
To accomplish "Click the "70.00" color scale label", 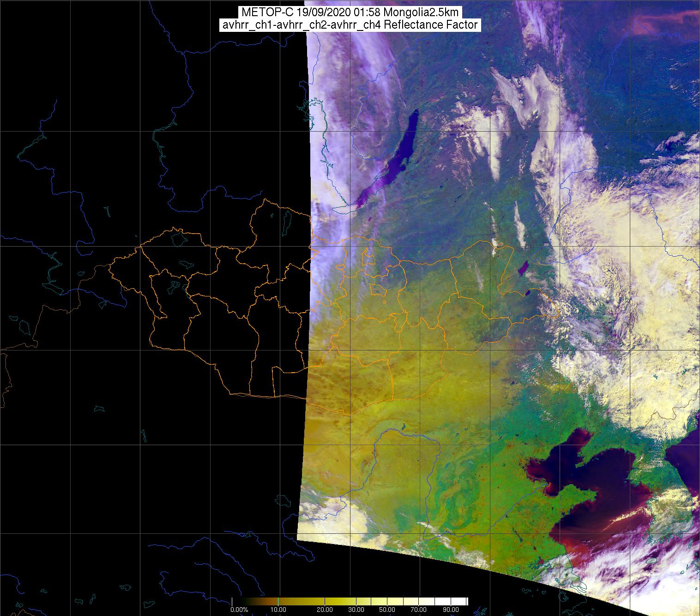I will [418, 610].
